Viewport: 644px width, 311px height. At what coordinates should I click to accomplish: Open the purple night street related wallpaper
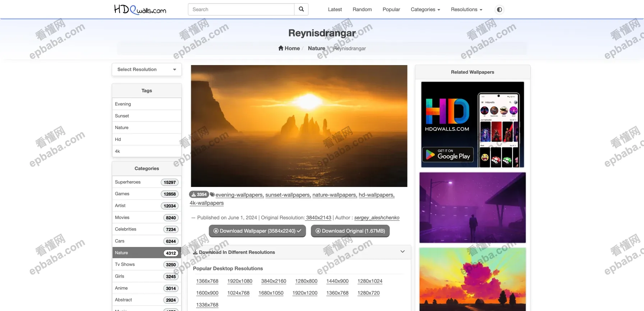tap(472, 207)
